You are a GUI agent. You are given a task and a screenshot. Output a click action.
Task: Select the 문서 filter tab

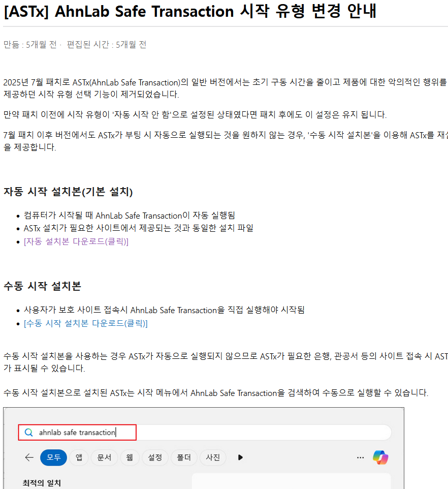point(104,457)
